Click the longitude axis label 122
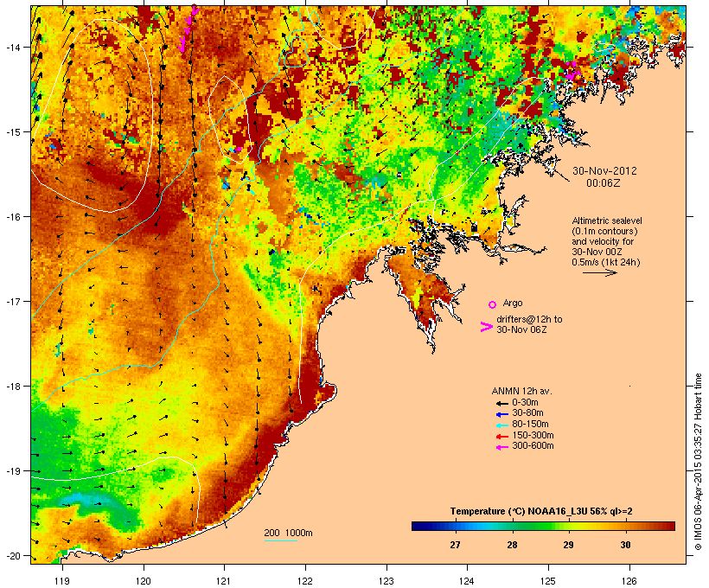 [x=305, y=581]
